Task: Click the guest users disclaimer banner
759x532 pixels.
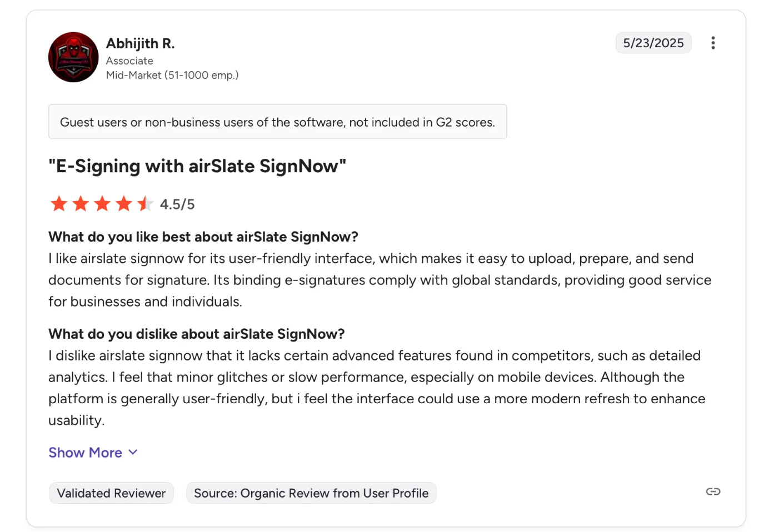Action: 277,122
